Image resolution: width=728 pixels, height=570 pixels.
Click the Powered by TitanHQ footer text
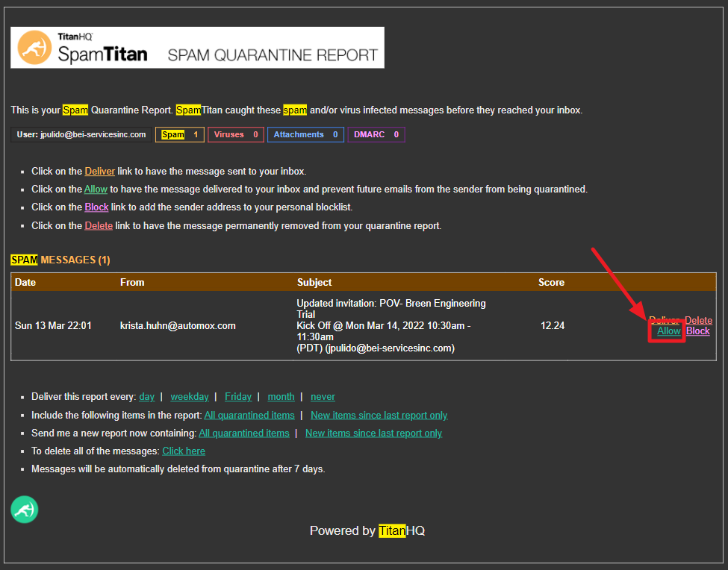(x=367, y=530)
